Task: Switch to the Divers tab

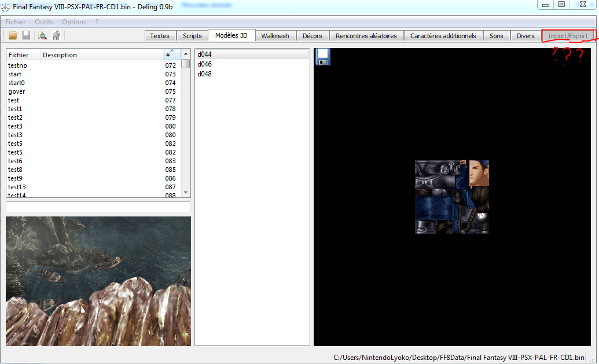Action: [x=525, y=36]
